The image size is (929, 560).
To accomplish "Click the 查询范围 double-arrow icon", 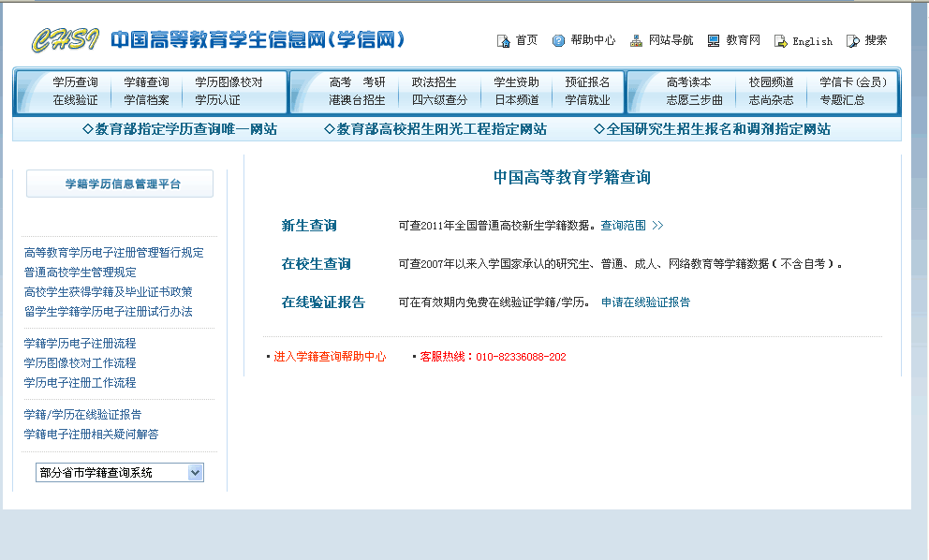I will 657,225.
